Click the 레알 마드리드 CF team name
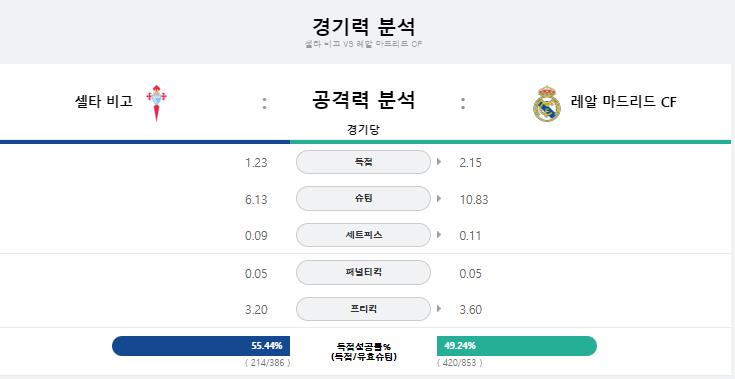 pyautogui.click(x=623, y=102)
